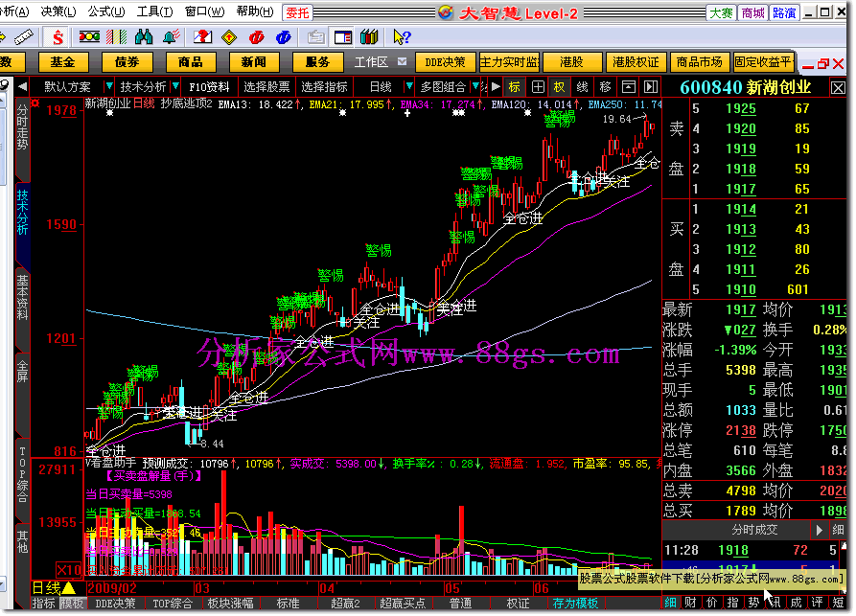856x616 pixels.
Task: Expand the 日线 period dropdown arrow
Action: [x=409, y=87]
